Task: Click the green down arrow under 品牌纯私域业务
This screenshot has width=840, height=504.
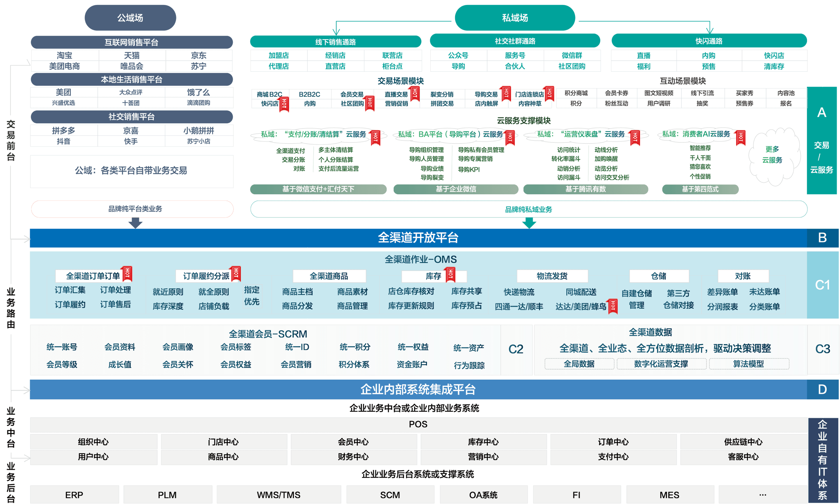Action: coord(529,223)
